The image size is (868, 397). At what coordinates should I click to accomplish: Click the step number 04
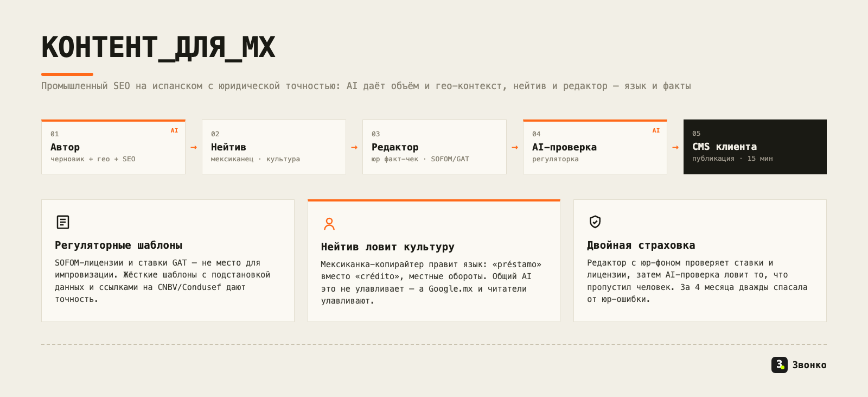pos(537,134)
